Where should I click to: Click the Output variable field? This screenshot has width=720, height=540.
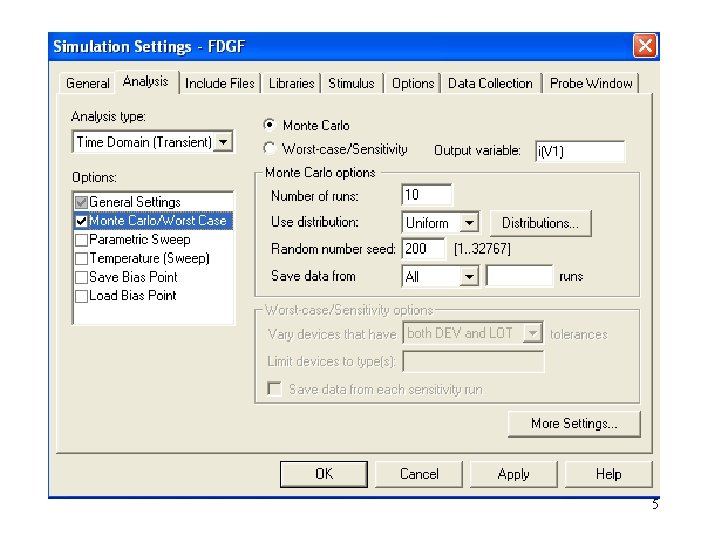(580, 151)
